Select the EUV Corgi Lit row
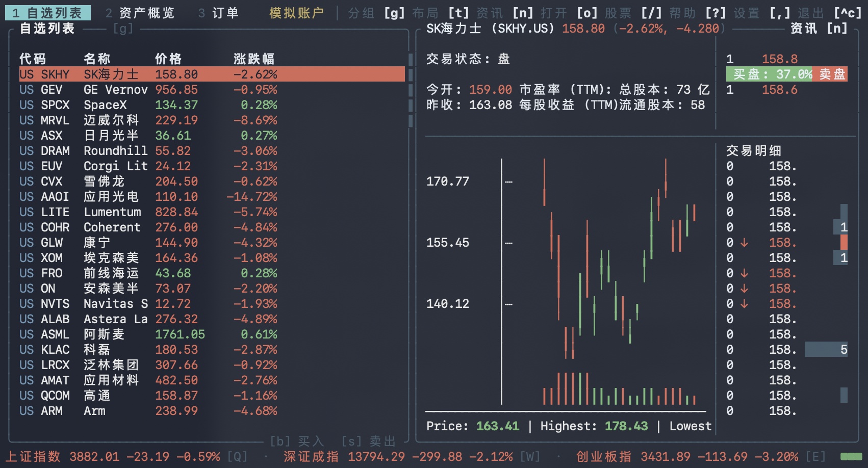Viewport: 868px width, 468px height. pos(212,166)
